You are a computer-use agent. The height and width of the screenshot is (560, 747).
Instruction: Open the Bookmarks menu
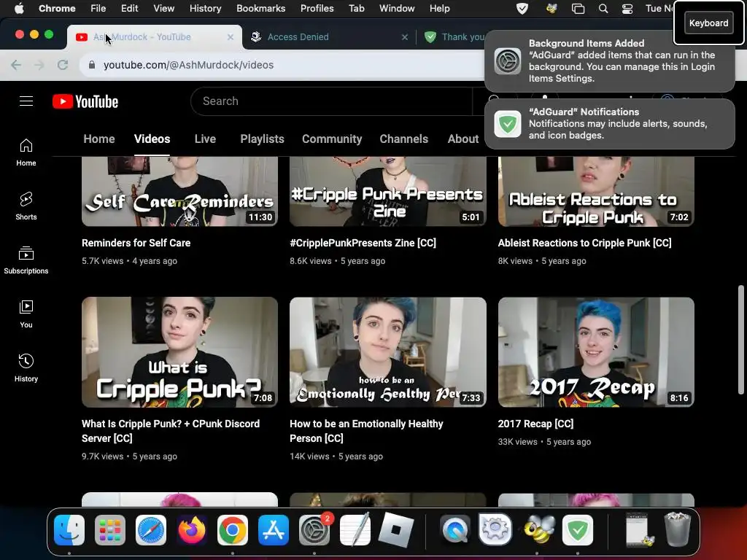(260, 9)
